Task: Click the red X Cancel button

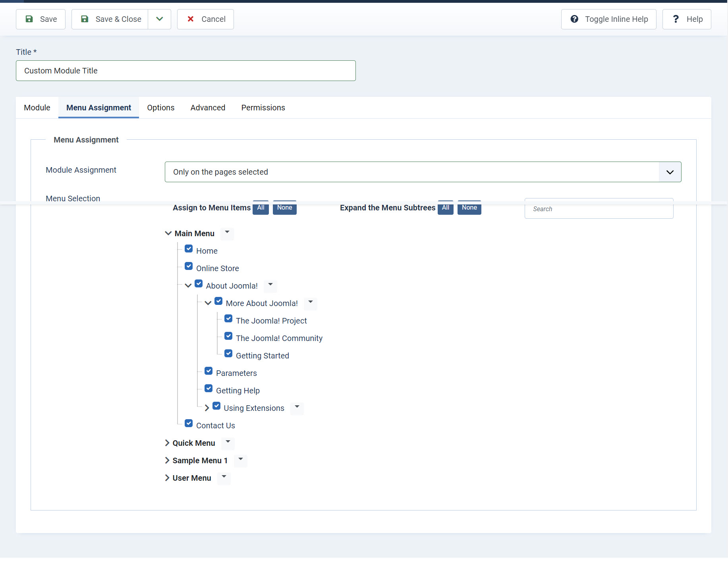Action: 205,19
